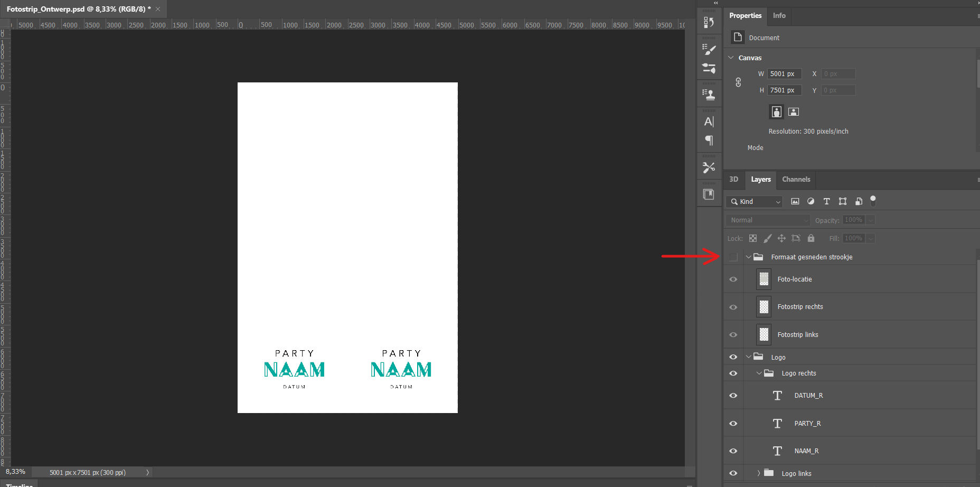This screenshot has width=980, height=487.
Task: Show the Formaat gesneden strookje group
Action: [x=733, y=257]
